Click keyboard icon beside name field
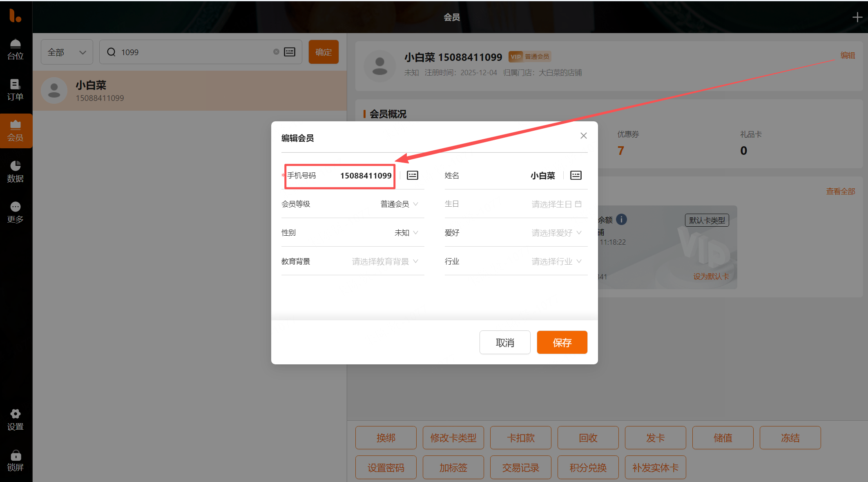This screenshot has width=868, height=482. click(576, 175)
